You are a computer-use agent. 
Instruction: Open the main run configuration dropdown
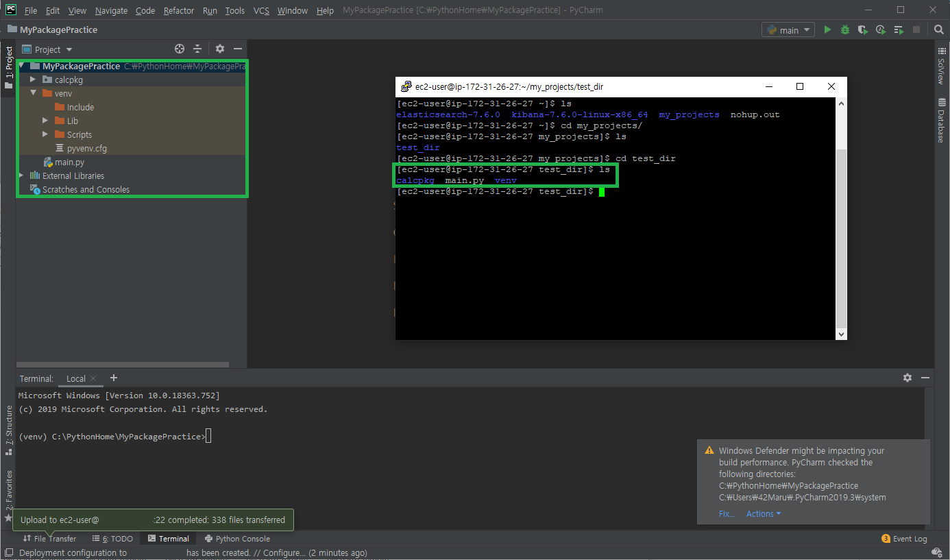coord(788,30)
